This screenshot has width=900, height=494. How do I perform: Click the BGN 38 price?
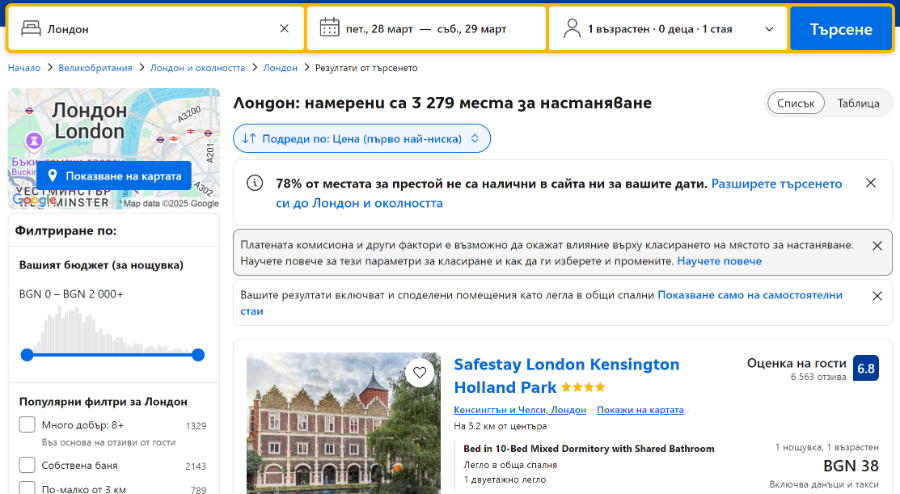click(851, 466)
